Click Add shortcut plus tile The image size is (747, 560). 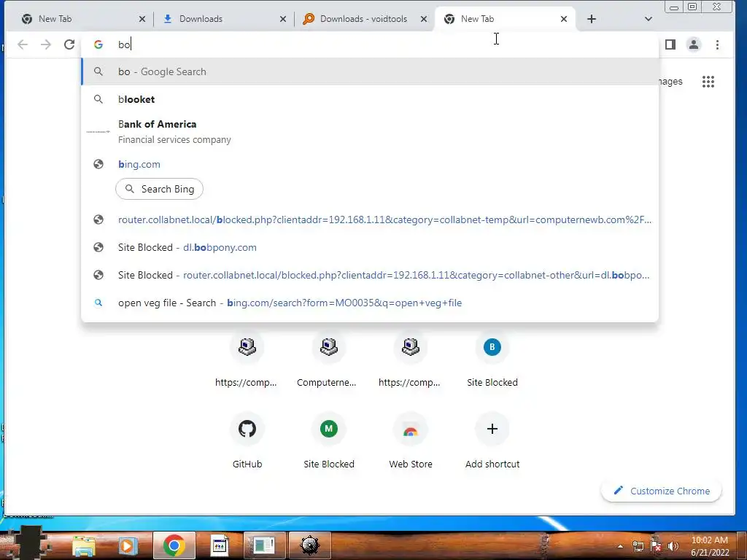pos(492,441)
